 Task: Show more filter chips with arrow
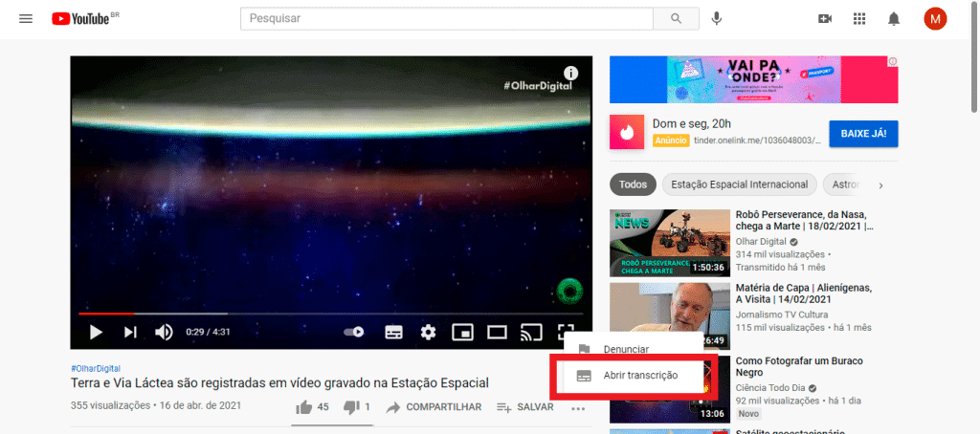point(881,185)
